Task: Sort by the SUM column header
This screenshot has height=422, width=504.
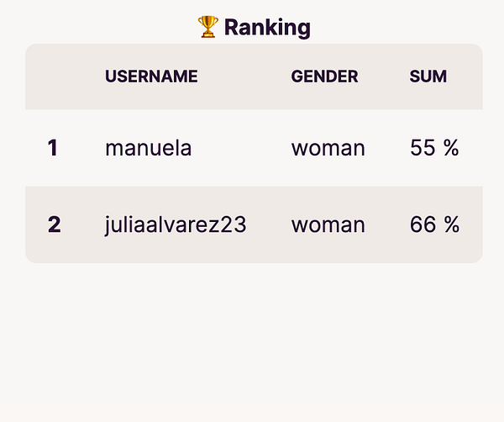Action: [x=428, y=76]
